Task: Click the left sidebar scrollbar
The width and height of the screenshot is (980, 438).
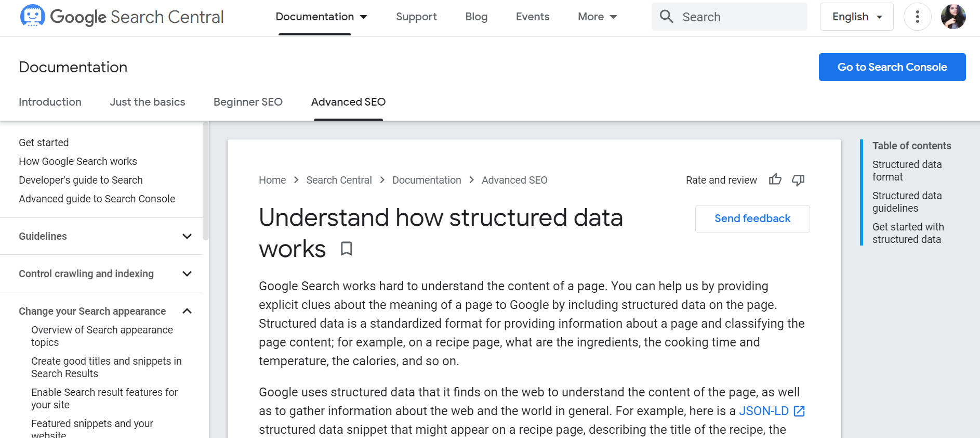Action: pyautogui.click(x=206, y=181)
